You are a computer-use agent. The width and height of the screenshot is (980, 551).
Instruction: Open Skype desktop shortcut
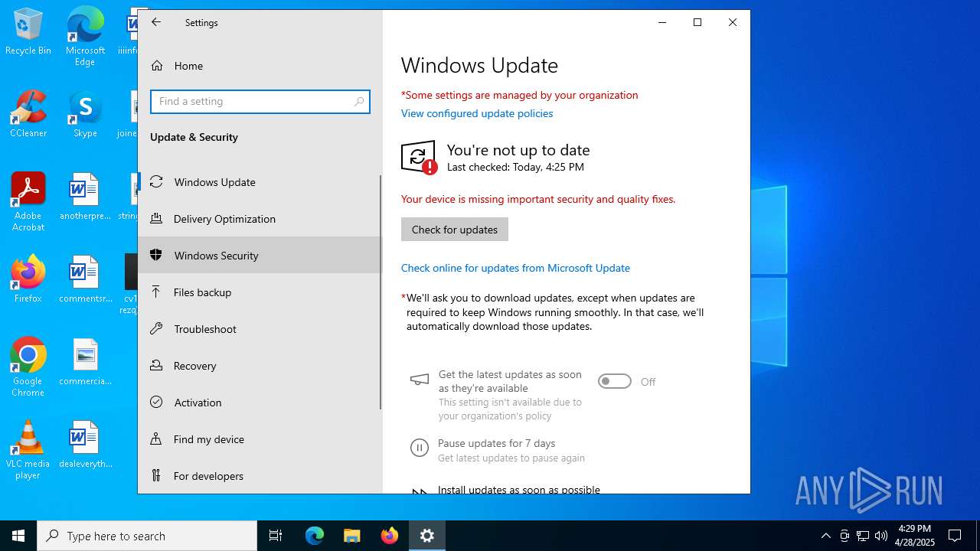pyautogui.click(x=85, y=113)
